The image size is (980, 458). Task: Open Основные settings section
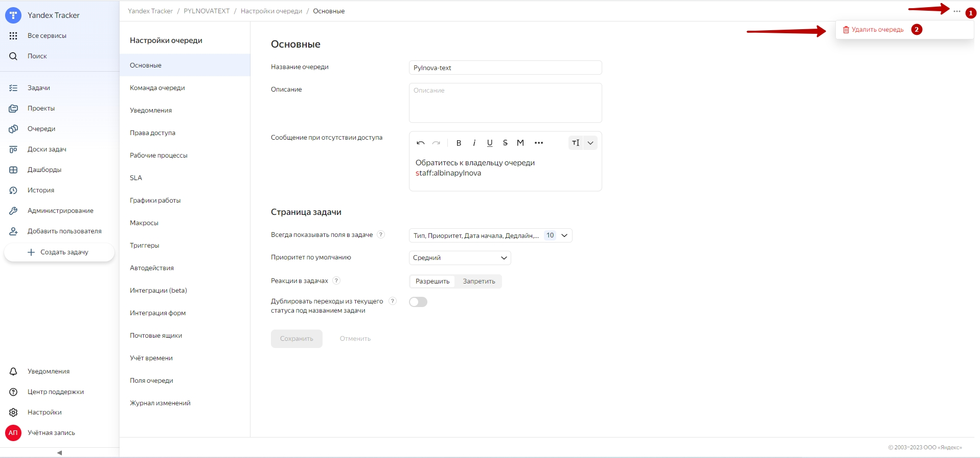coord(185,66)
